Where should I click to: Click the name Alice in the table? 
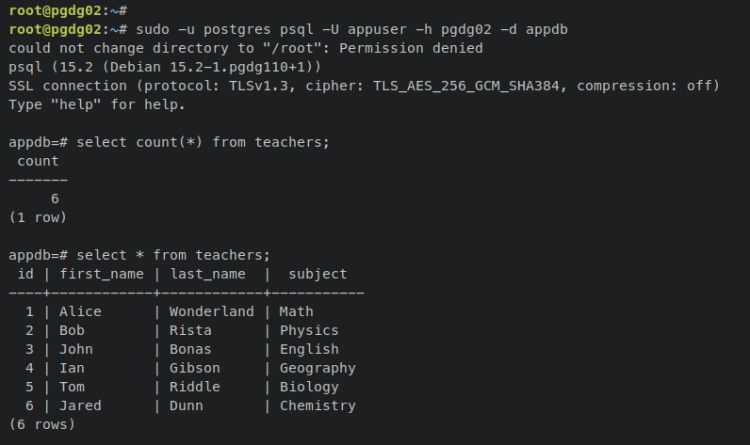[80, 312]
